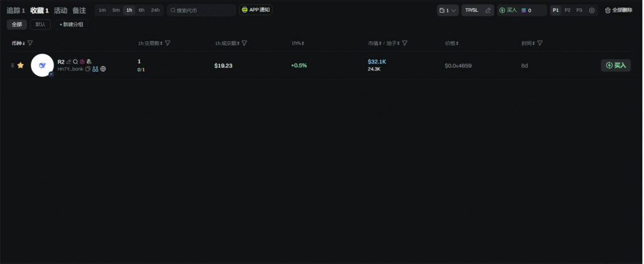Click the 搜索代币 search field

[x=201, y=11]
